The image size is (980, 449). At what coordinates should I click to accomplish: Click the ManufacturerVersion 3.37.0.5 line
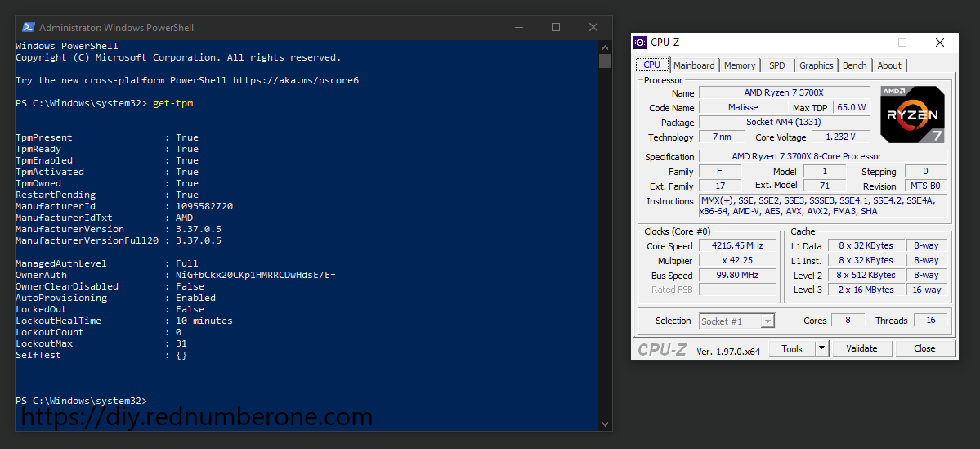pos(119,229)
